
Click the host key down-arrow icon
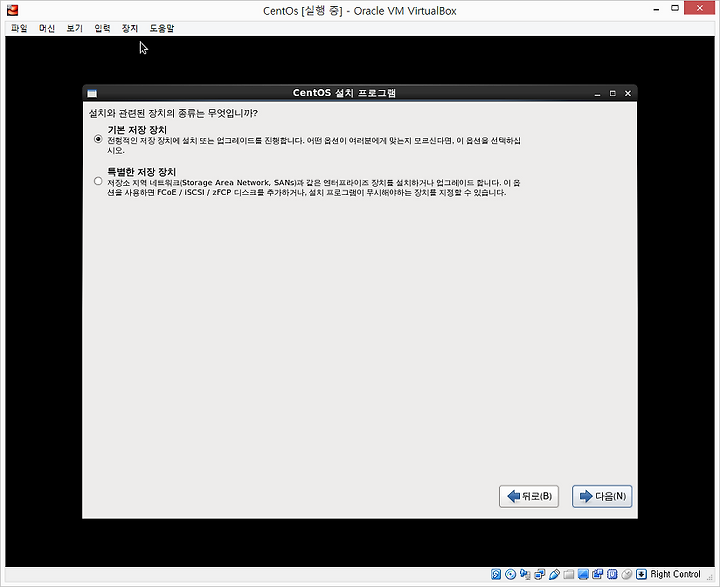[641, 574]
